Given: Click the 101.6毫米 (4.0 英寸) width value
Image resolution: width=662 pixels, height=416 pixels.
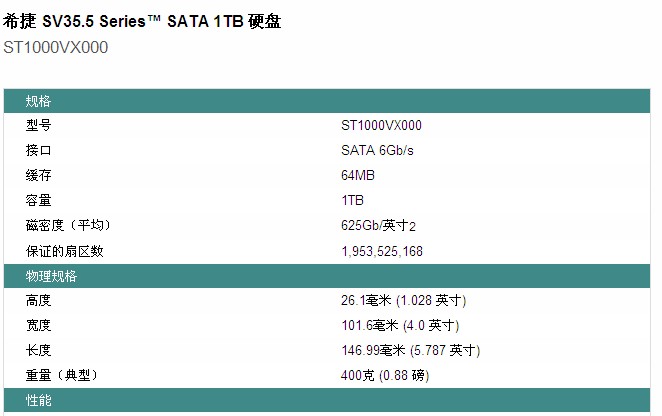Looking at the screenshot, I should click(400, 325).
